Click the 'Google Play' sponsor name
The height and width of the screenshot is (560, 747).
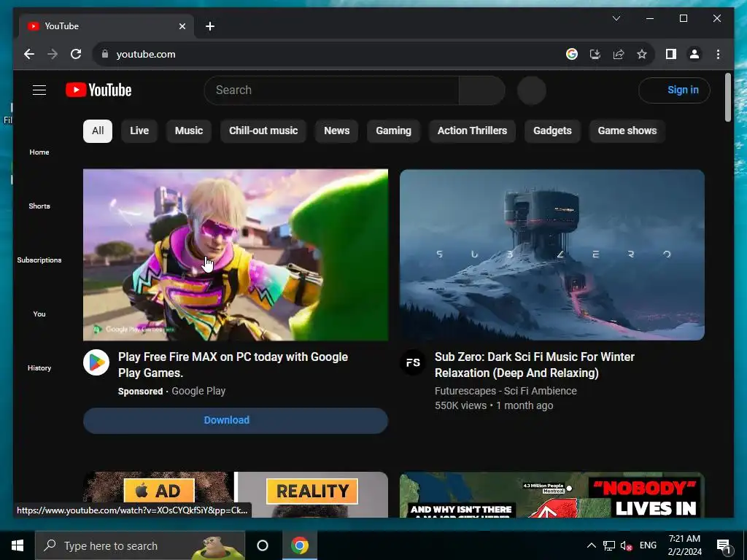point(198,391)
